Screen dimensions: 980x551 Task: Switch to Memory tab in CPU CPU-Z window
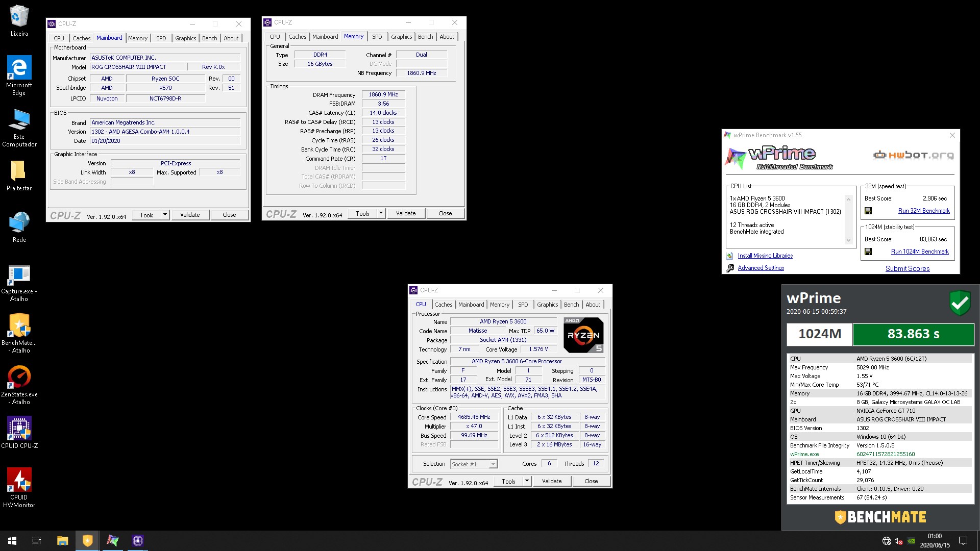click(499, 305)
